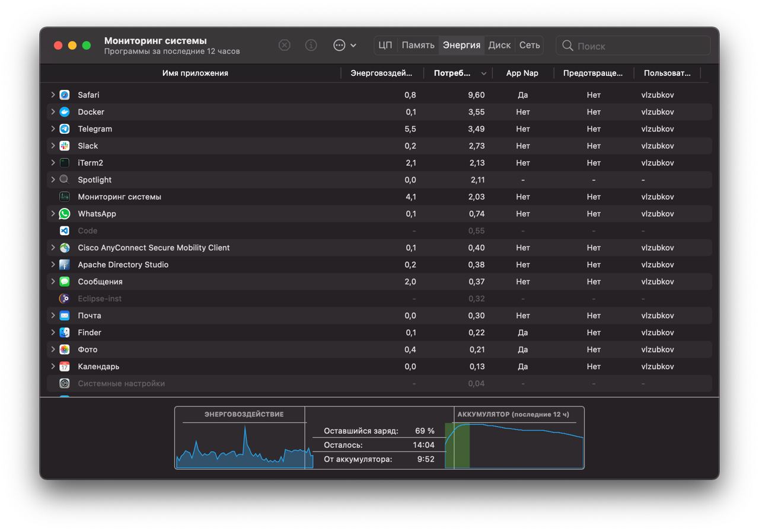Expand the Slack row disclosure chevron
This screenshot has width=759, height=532.
[53, 146]
